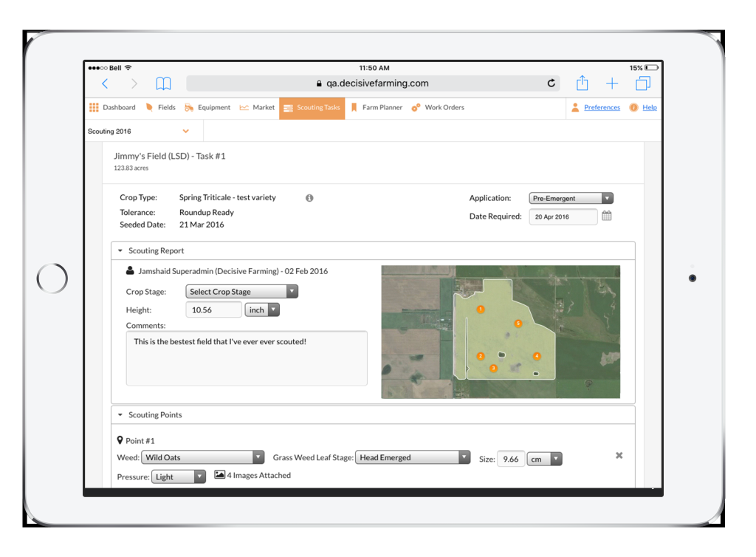Click the Fields tag icon
Image resolution: width=756 pixels, height=557 pixels.
click(x=149, y=108)
